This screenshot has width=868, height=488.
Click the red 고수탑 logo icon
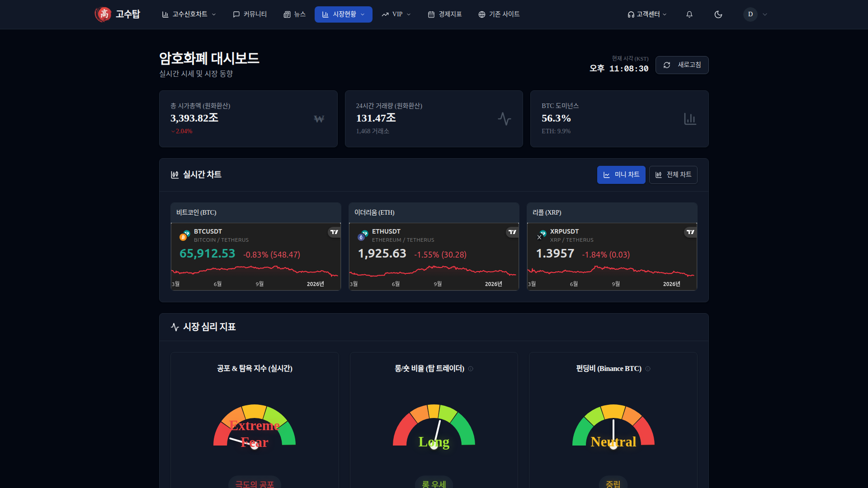(104, 14)
